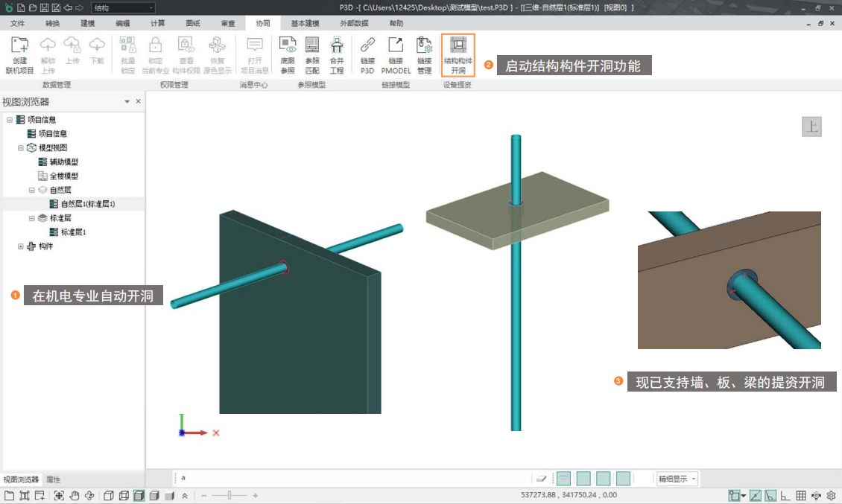Select the 参照匹配 tool
This screenshot has height=504, width=842.
pos(312,55)
